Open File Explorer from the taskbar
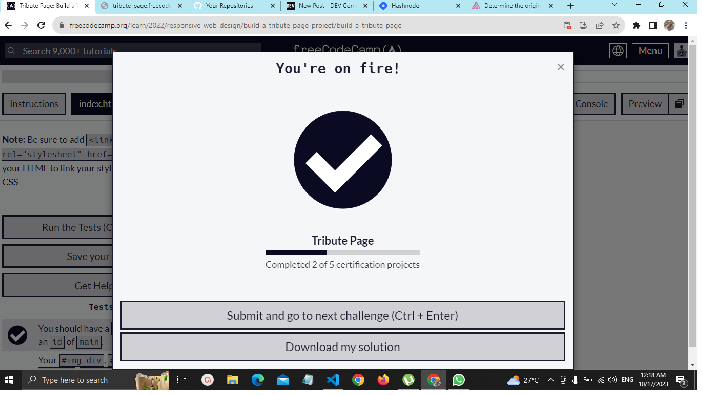Screen dimensions: 702x395 pos(232,380)
